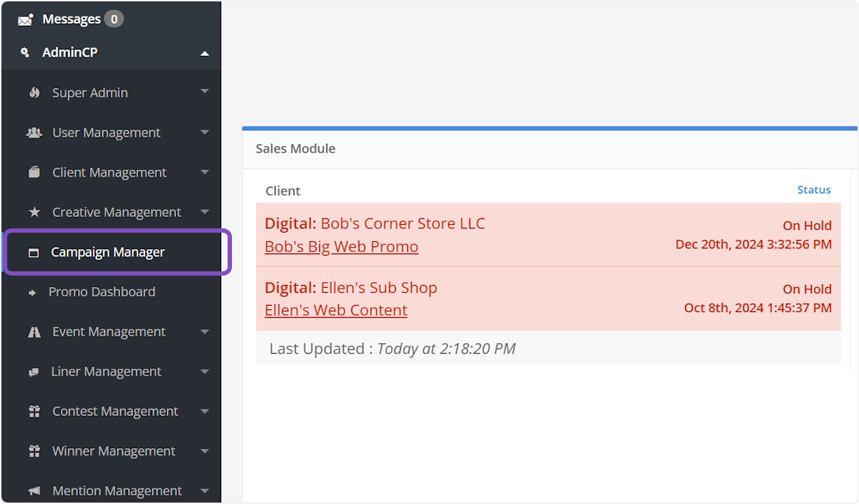
Task: Open Promo Dashboard from the sidebar
Action: [x=102, y=292]
